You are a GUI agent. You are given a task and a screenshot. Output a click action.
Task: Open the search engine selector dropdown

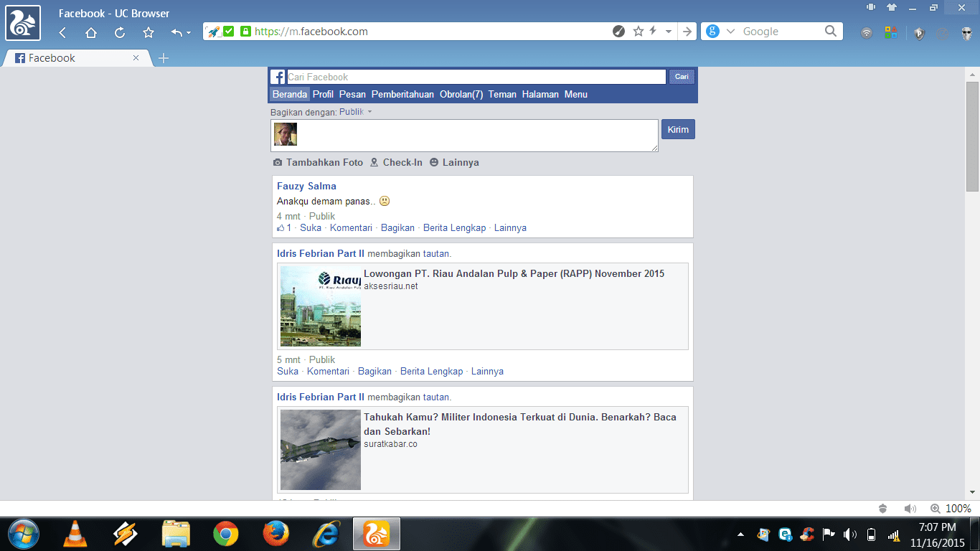click(x=731, y=32)
